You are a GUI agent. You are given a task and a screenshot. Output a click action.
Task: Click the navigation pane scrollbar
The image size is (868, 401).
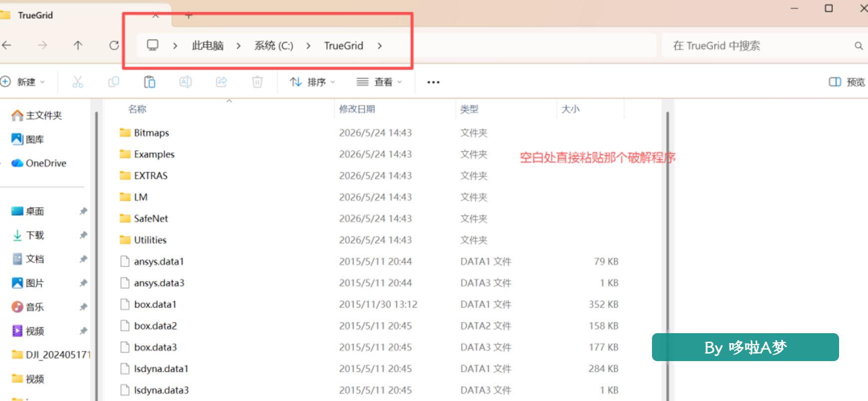click(96, 255)
